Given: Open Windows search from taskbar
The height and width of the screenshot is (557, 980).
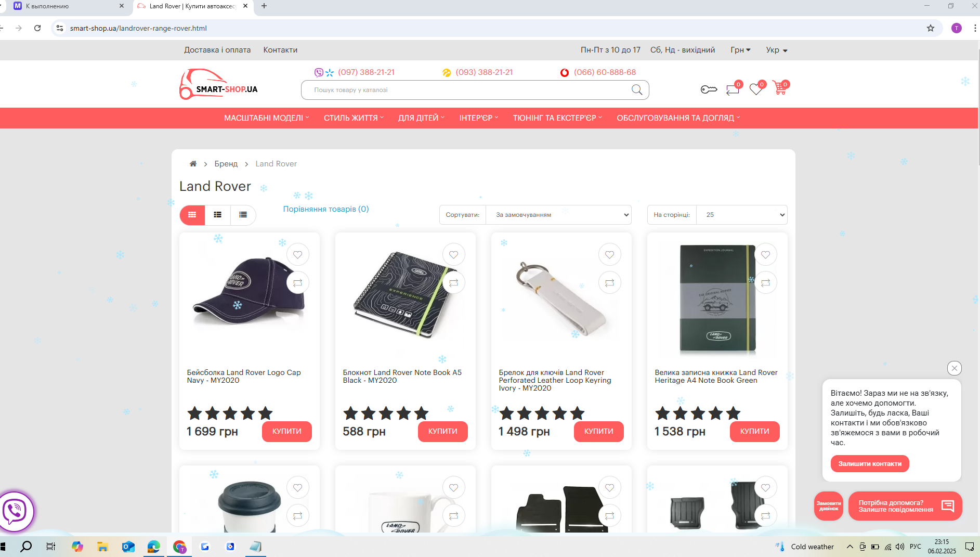Looking at the screenshot, I should [26, 547].
